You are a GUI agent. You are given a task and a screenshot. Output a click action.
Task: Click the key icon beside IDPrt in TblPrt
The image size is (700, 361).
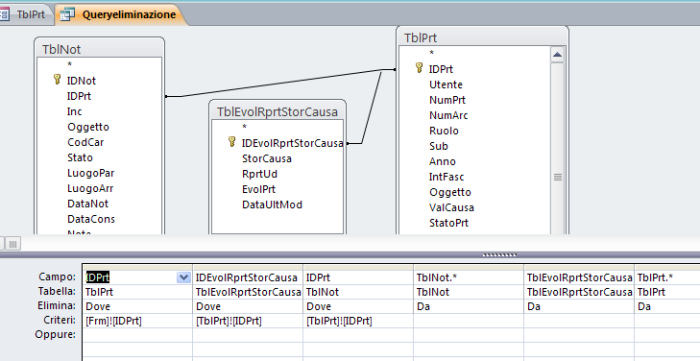point(419,68)
